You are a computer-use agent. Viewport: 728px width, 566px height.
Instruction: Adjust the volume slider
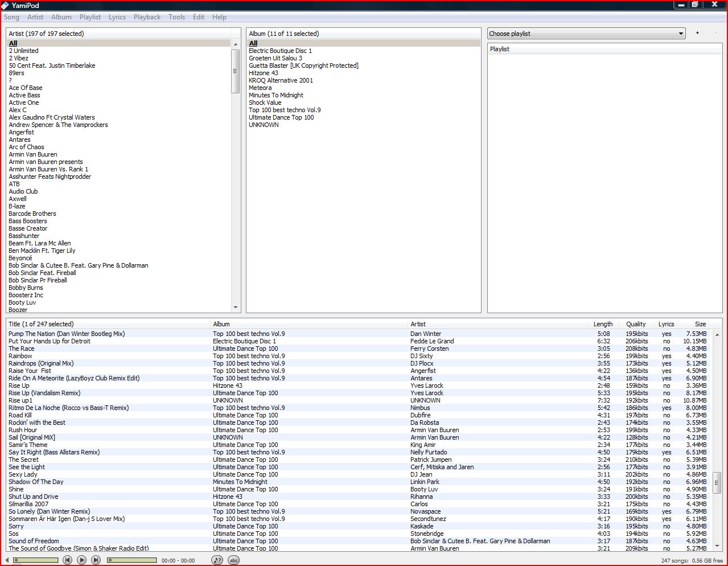(x=35, y=560)
